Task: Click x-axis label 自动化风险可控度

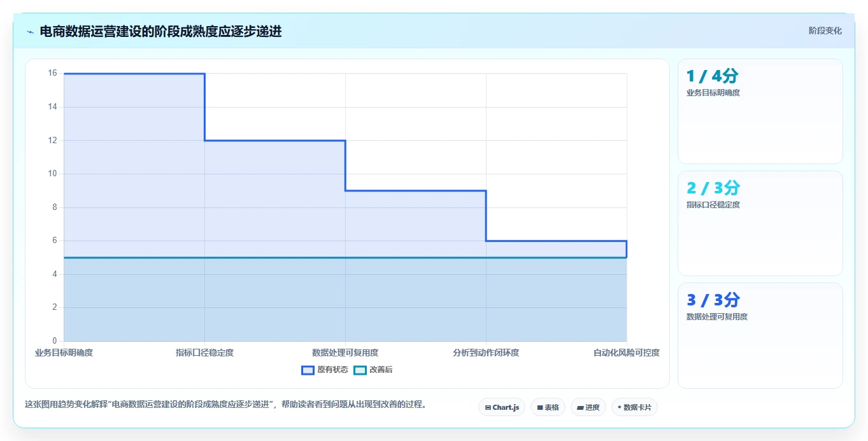Action: [x=627, y=353]
